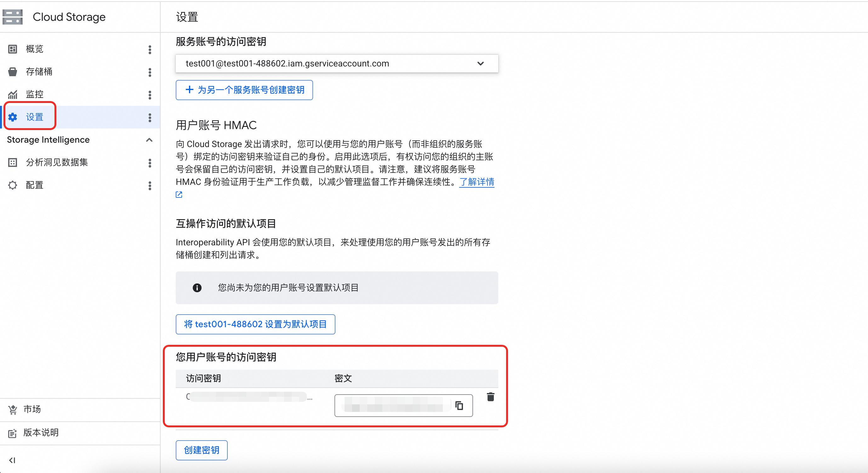Click the 用户账号 HMAC heading
Screen dimensions: 868x473
tap(216, 125)
